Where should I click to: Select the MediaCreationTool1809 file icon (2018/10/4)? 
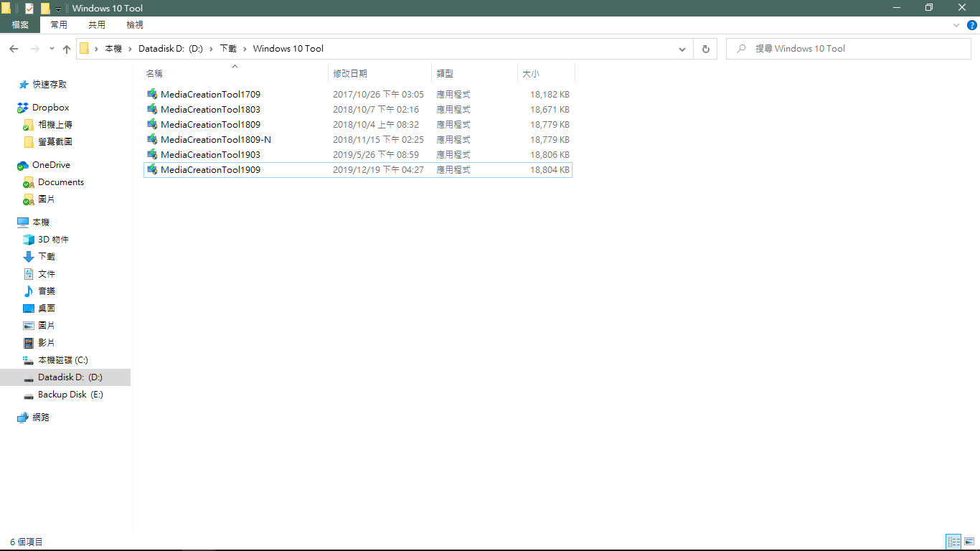click(x=152, y=124)
